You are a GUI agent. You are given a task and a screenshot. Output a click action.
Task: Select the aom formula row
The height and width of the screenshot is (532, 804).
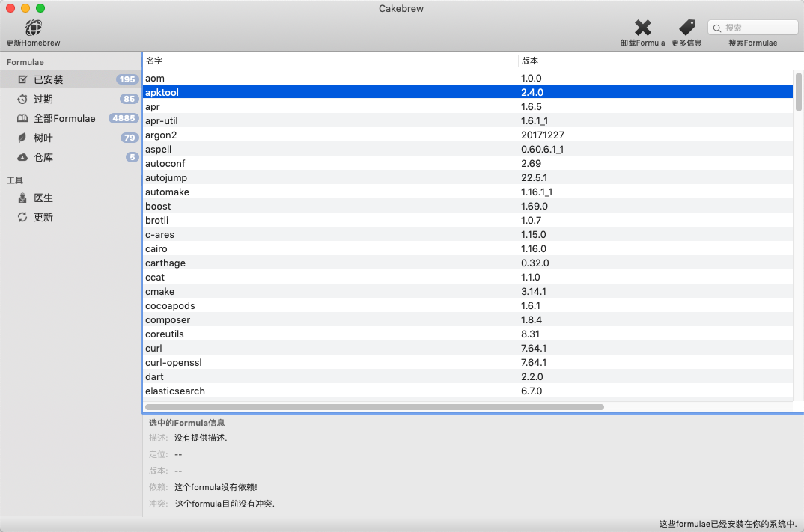click(x=468, y=78)
